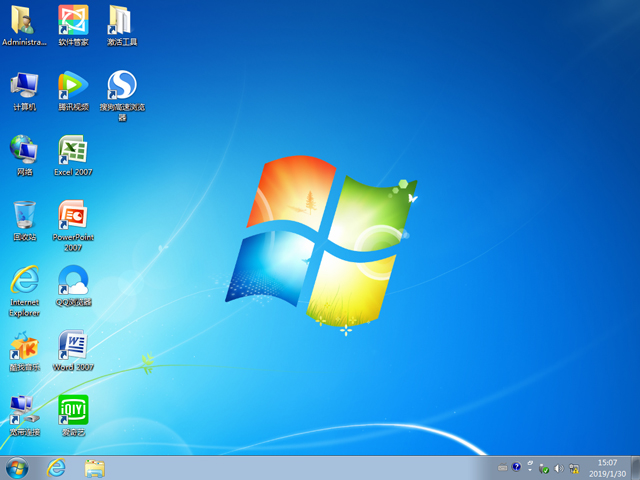This screenshot has width=640, height=480.
Task: Open the Windows Start menu
Action: (17, 468)
